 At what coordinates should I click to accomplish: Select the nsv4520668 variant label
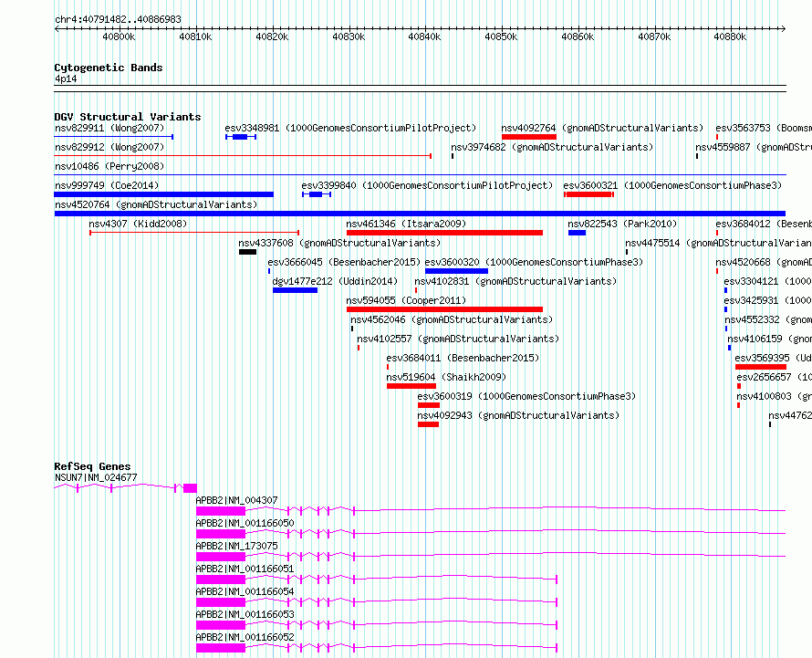tap(764, 262)
